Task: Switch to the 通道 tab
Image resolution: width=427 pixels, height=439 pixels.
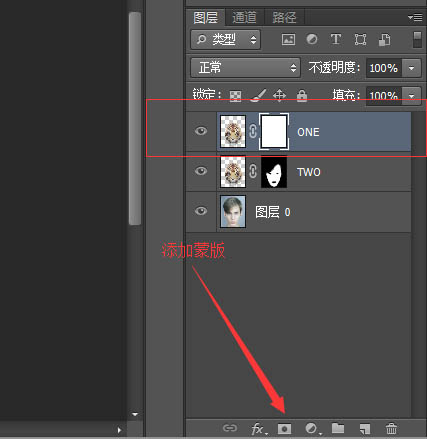Action: (x=244, y=17)
